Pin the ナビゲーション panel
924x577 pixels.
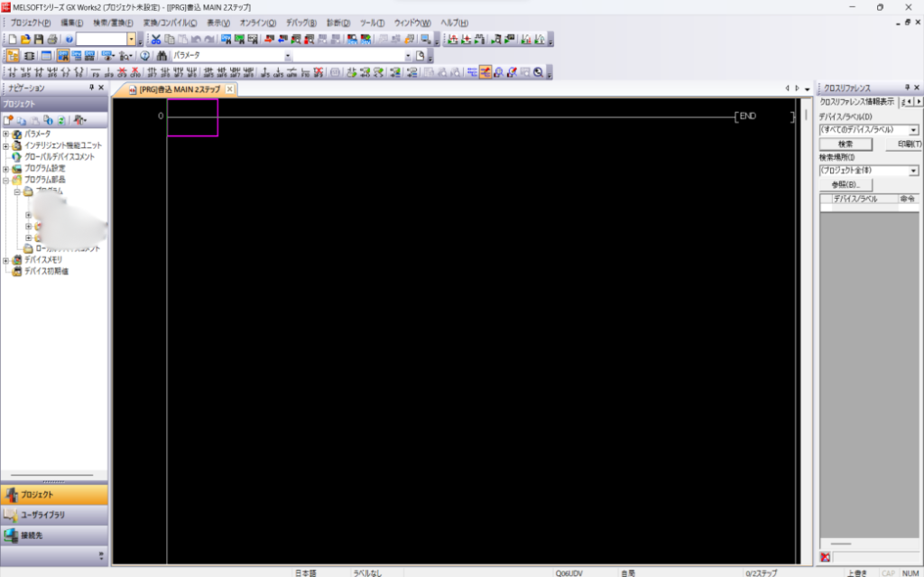tap(90, 88)
